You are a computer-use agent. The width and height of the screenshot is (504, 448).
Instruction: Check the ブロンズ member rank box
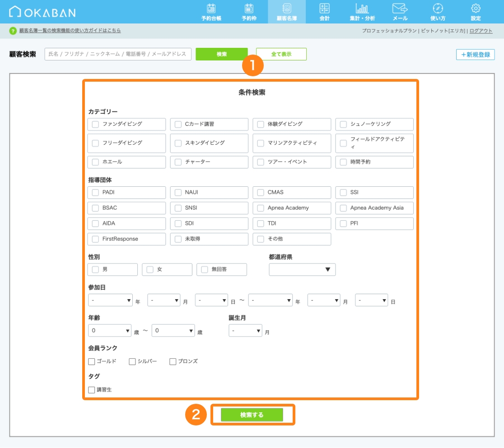tap(173, 362)
